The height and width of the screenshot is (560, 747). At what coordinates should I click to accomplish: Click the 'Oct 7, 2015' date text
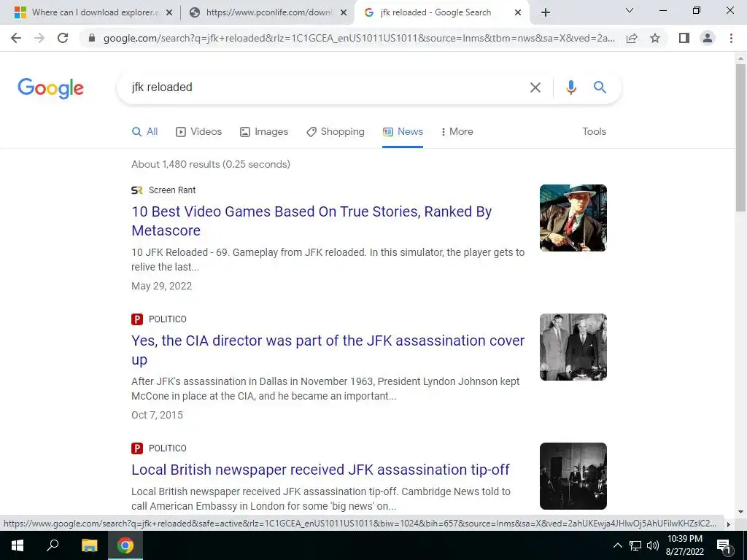pos(158,415)
